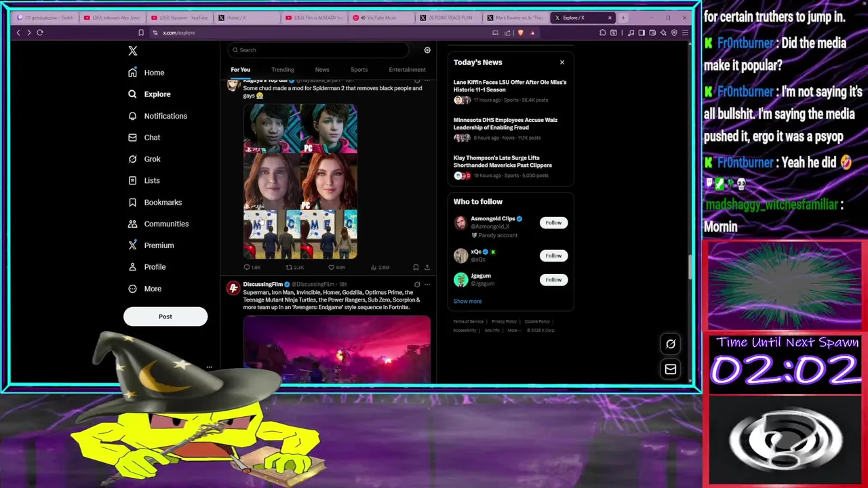This screenshot has width=868, height=488.
Task: Follow xQc
Action: [553, 256]
